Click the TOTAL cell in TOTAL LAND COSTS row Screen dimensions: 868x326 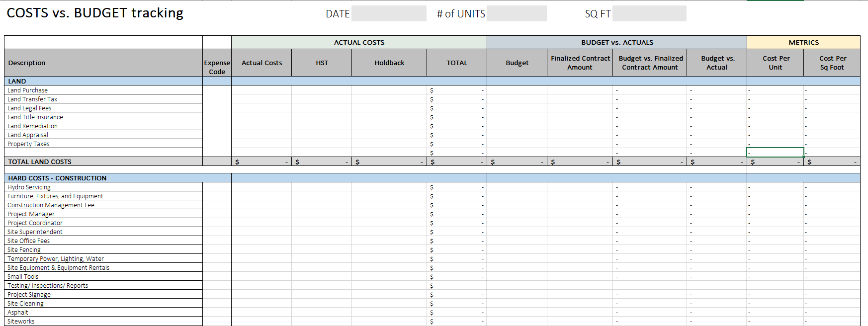tap(457, 162)
